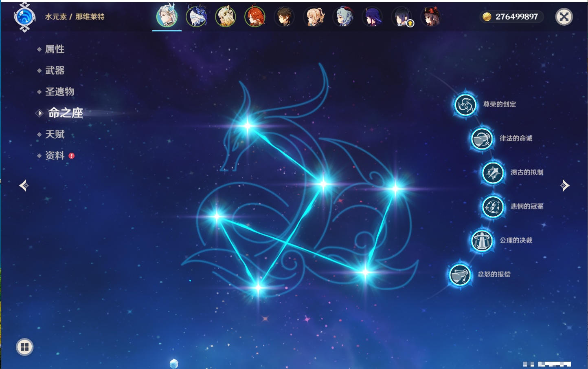Open the grid menu icon at bottom left
This screenshot has height=369, width=588.
24,347
